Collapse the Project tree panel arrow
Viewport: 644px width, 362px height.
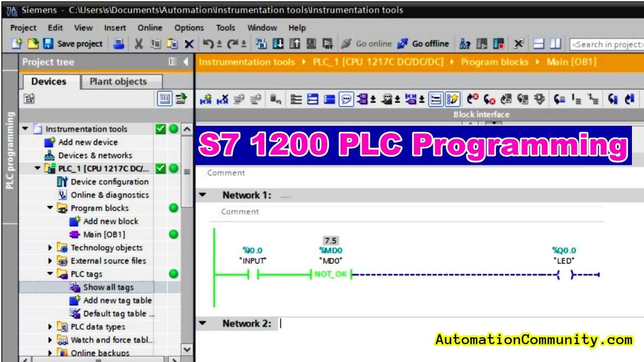point(186,61)
